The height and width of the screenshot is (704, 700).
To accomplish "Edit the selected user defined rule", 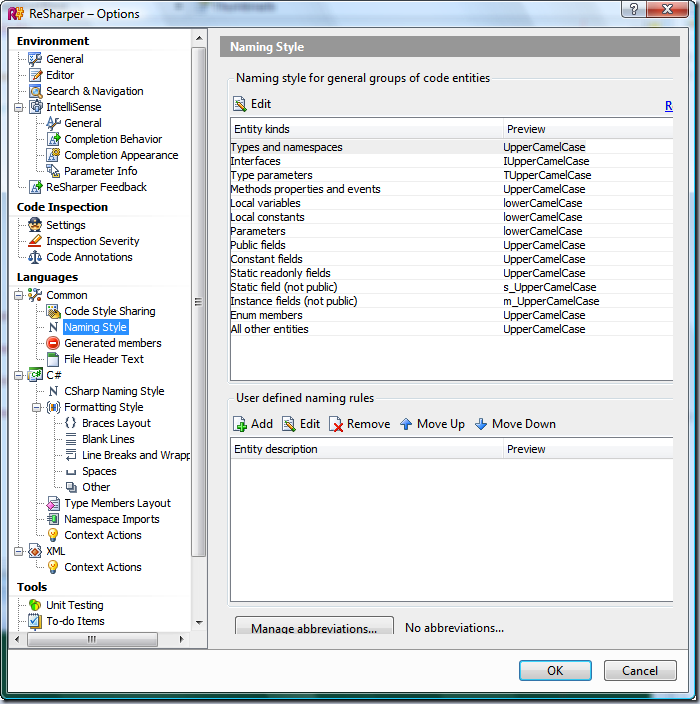I will 301,424.
